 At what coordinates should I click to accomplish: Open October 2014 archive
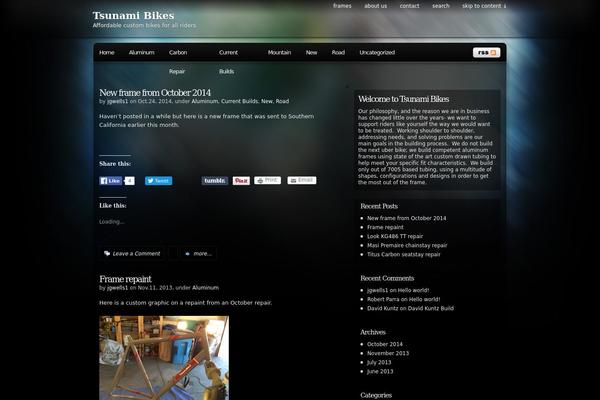(385, 344)
